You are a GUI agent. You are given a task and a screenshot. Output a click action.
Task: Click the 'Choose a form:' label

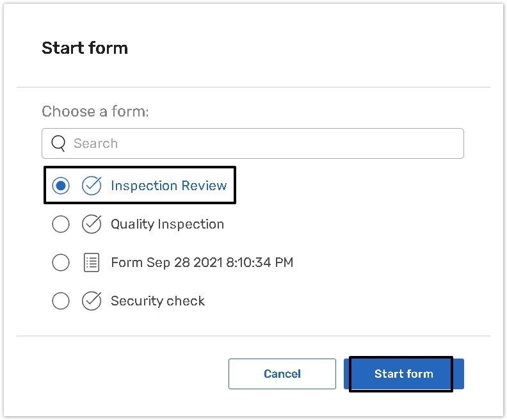(x=95, y=111)
